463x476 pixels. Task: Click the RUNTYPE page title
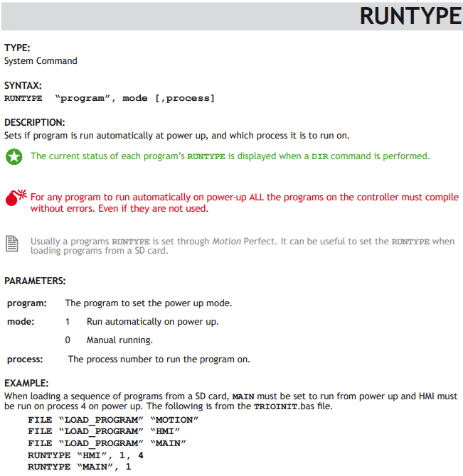pos(411,16)
